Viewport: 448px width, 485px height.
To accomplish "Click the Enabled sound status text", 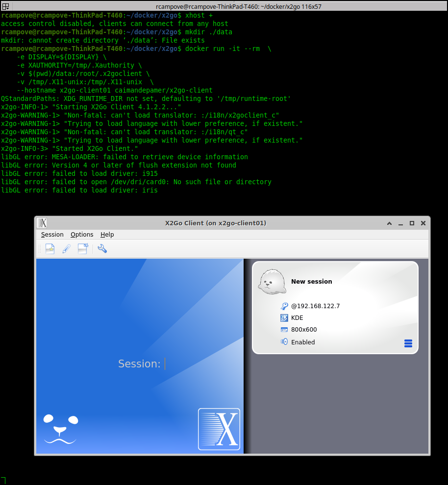I will (303, 342).
